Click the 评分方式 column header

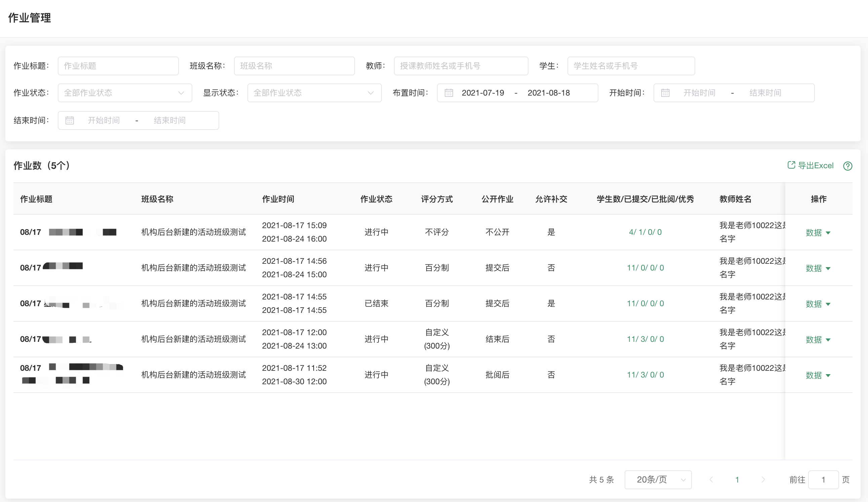pos(437,199)
